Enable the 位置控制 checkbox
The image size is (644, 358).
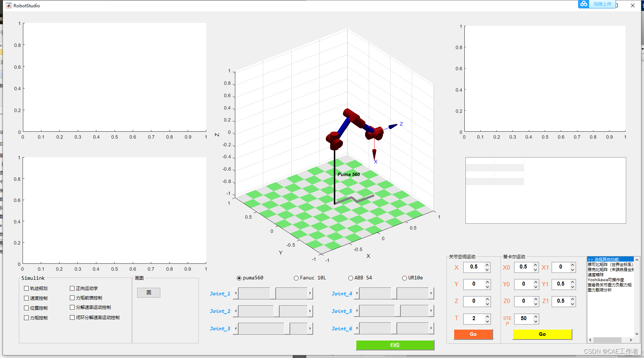tap(26, 308)
